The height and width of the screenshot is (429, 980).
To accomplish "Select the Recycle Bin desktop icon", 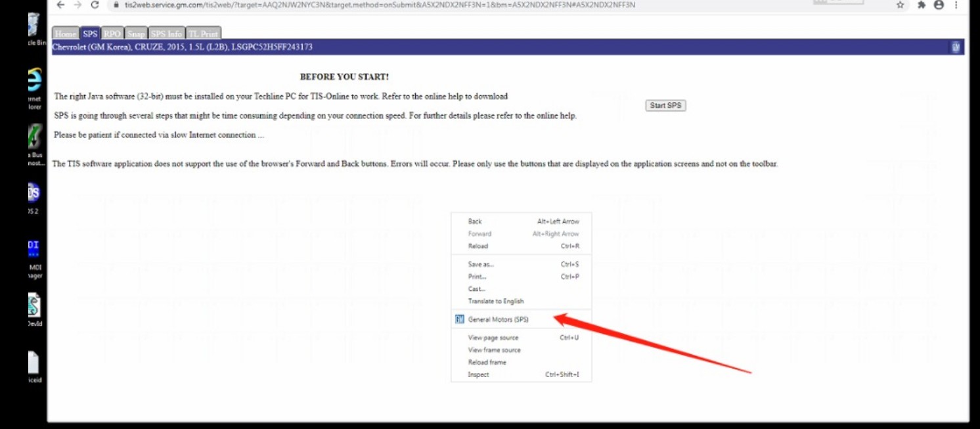I will [x=33, y=26].
